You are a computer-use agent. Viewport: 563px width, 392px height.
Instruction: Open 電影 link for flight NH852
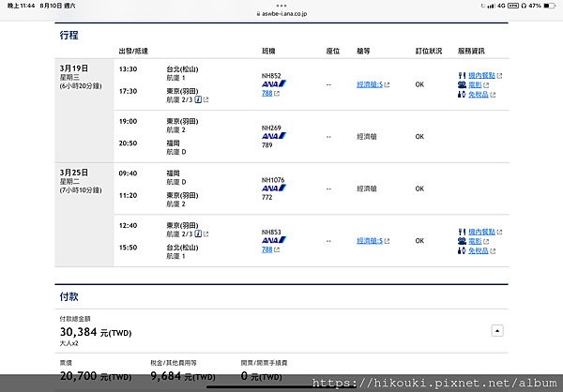[475, 85]
